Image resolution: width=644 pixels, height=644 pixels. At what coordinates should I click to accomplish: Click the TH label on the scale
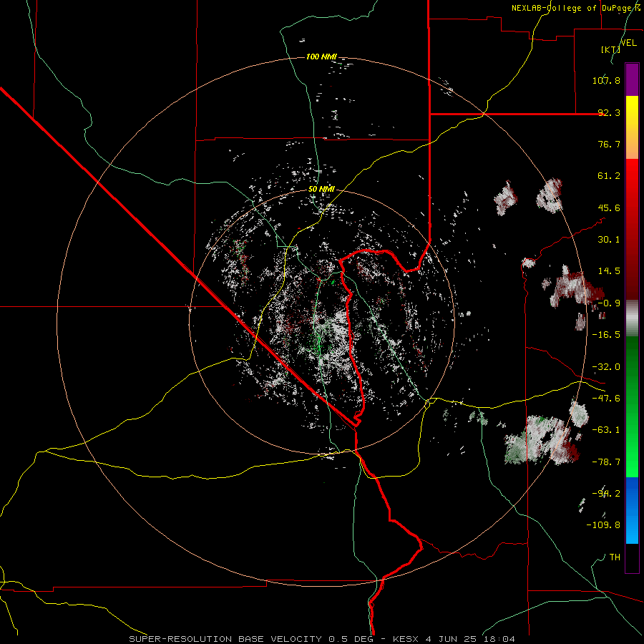coord(615,557)
